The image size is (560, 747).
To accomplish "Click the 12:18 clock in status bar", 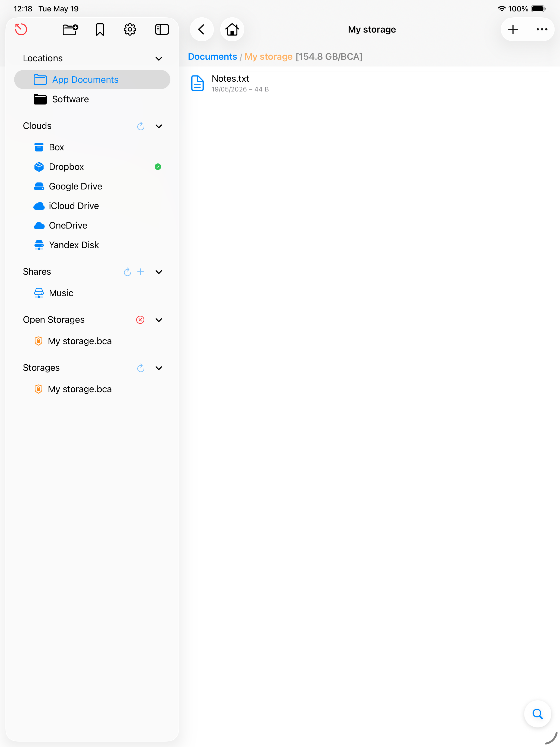I will (x=23, y=9).
